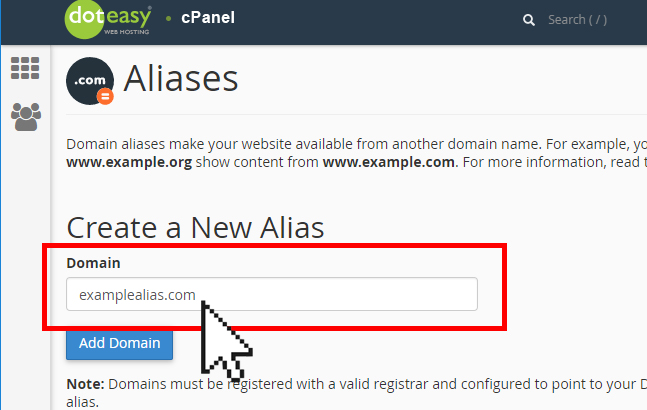The image size is (647, 410).
Task: Open the user manager people icon
Action: click(24, 117)
